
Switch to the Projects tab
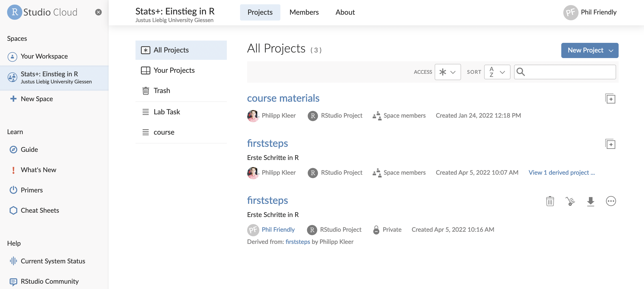[x=260, y=12]
